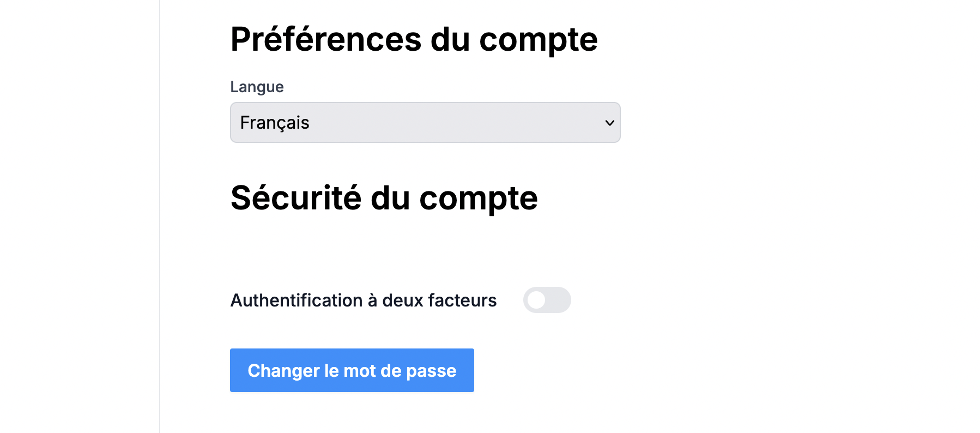Click the Sécurité du compte heading
Screen dimensions: 980x433
coord(384,197)
